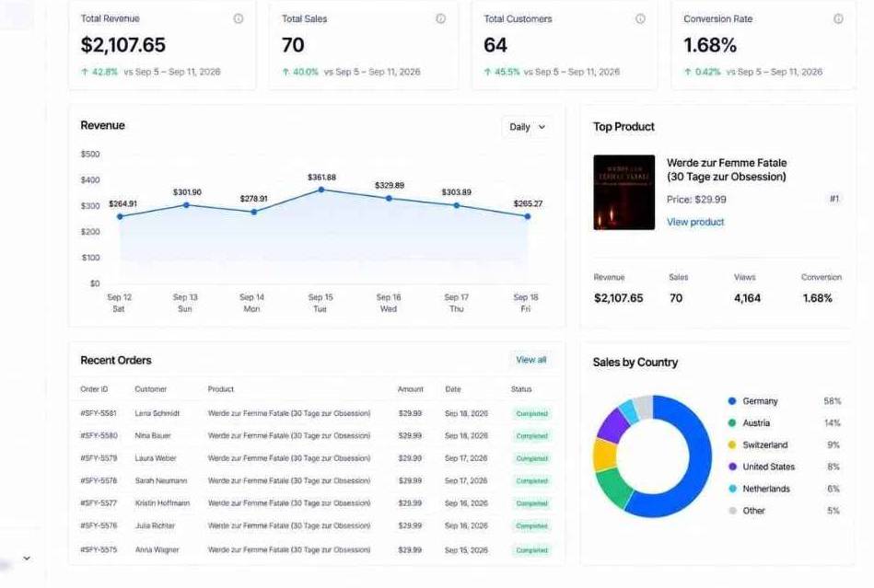Click Completed status badge for order #SFY-5581
The width and height of the screenshot is (874, 588).
[x=531, y=414]
